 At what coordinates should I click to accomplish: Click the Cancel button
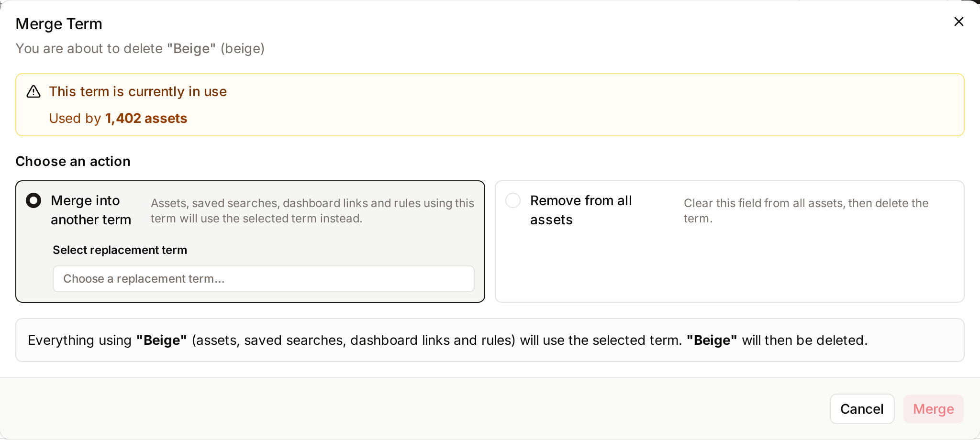click(862, 409)
